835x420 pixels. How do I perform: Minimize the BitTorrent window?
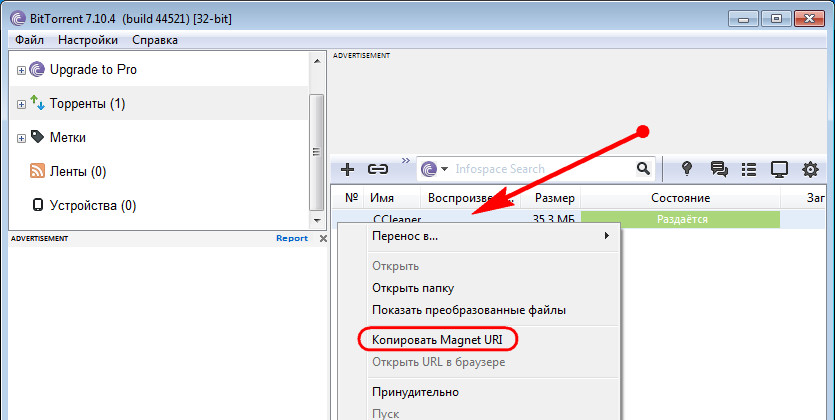coord(743,19)
